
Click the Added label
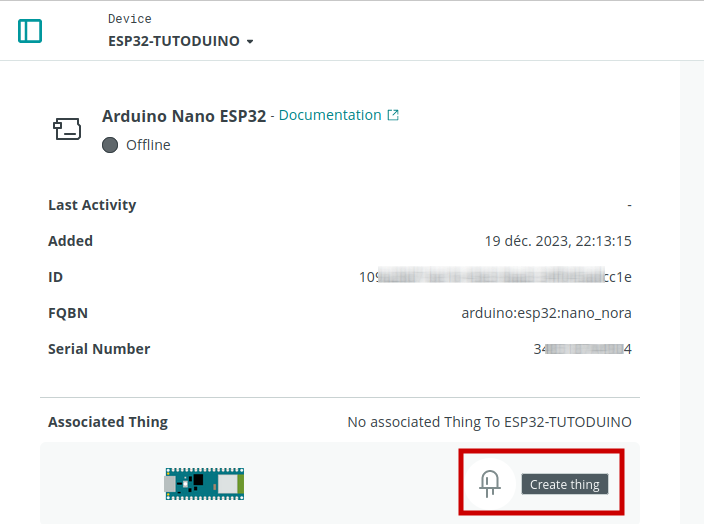click(x=70, y=241)
